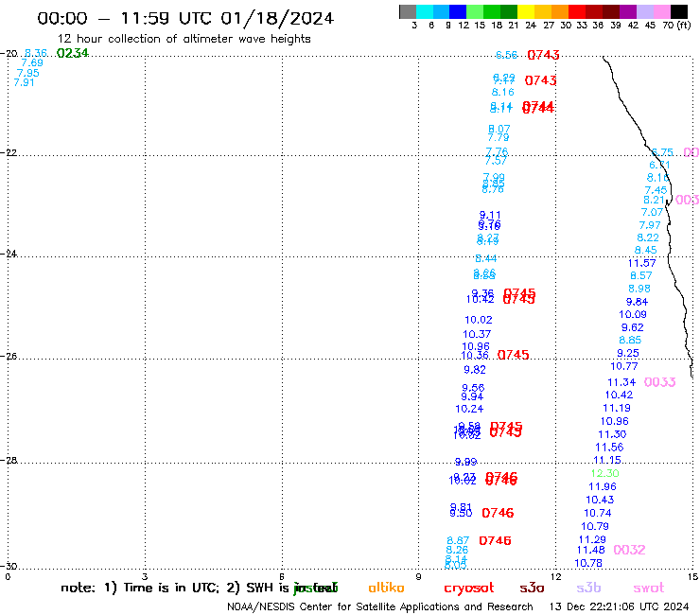Click wave height value 7.97
Screen dimensions: 700x615
click(650, 225)
